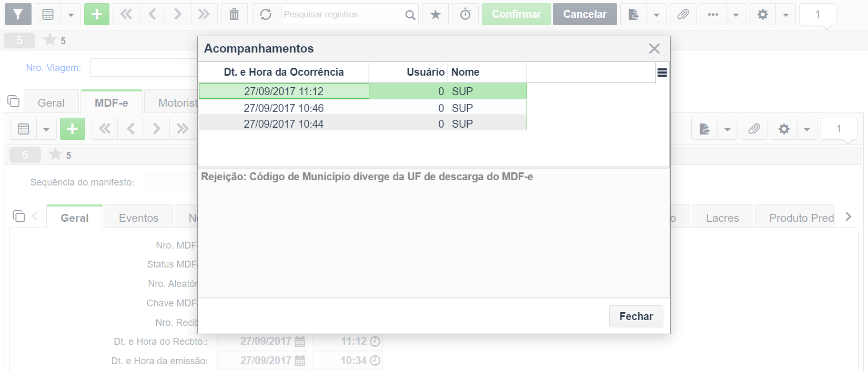Click the search magnifier icon
868x371 pixels.
coord(410,15)
